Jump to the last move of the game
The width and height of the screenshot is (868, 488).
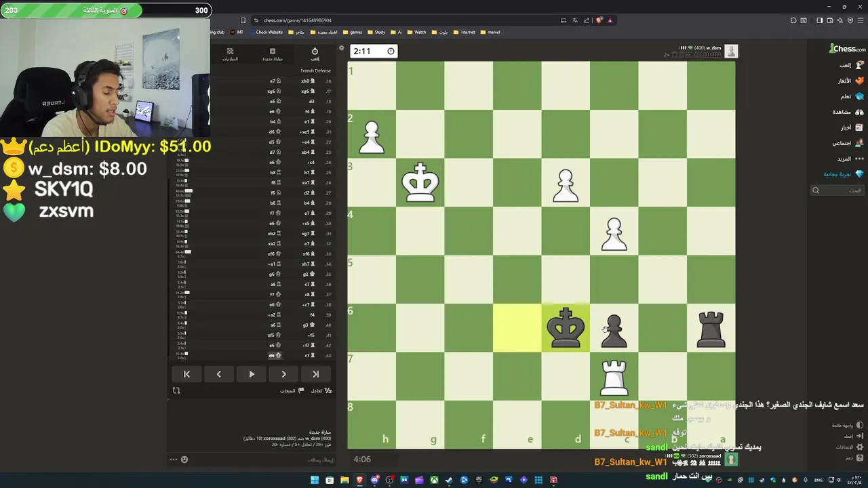pos(316,374)
